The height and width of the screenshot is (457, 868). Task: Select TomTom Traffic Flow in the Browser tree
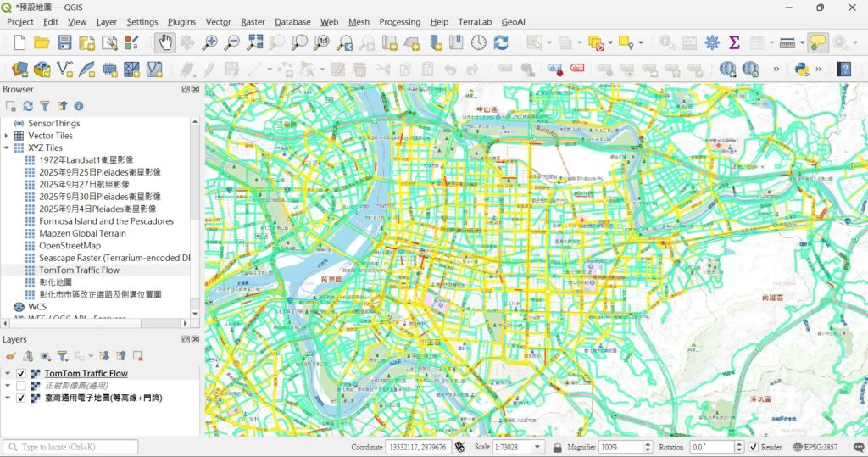[x=79, y=270]
